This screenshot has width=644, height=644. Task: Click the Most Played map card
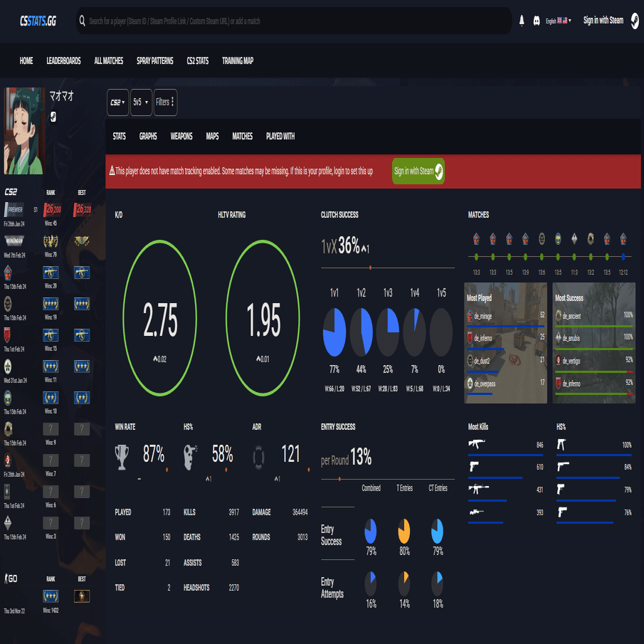click(505, 342)
